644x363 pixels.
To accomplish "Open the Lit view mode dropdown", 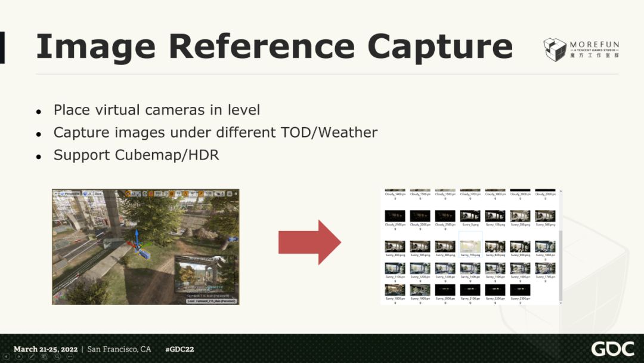I will [x=87, y=193].
